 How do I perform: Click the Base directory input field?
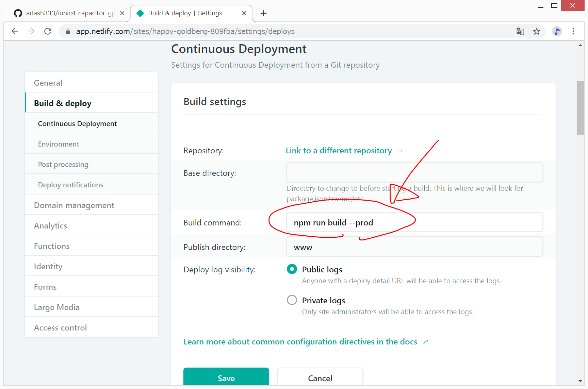click(x=414, y=172)
